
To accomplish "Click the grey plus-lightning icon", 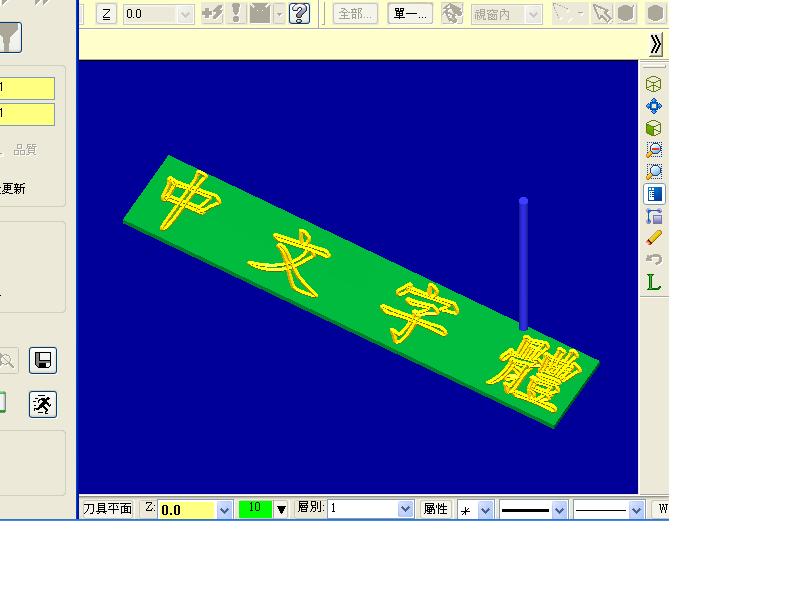I will tap(212, 14).
